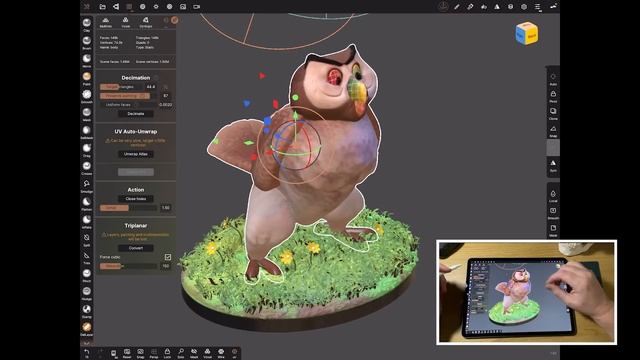Adjust the slider below Close holes
The image size is (640, 360).
tap(129, 208)
